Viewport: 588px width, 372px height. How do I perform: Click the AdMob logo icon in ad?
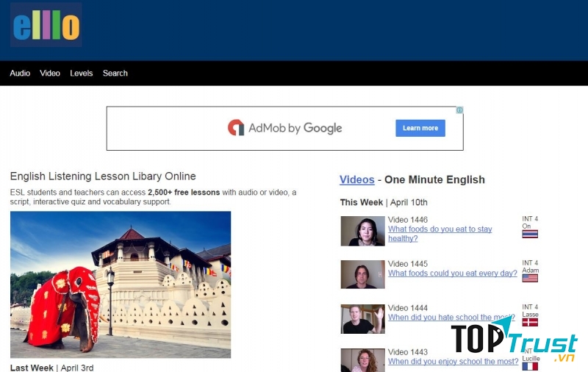tap(236, 128)
